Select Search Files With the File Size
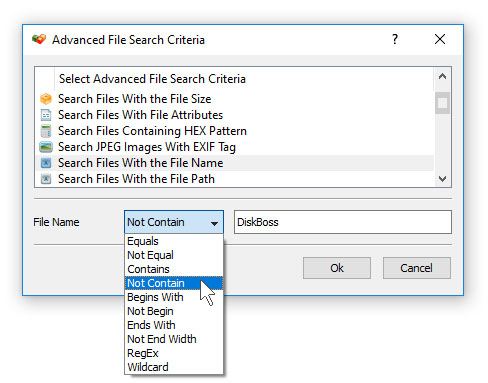The width and height of the screenshot is (488, 383). 234,99
